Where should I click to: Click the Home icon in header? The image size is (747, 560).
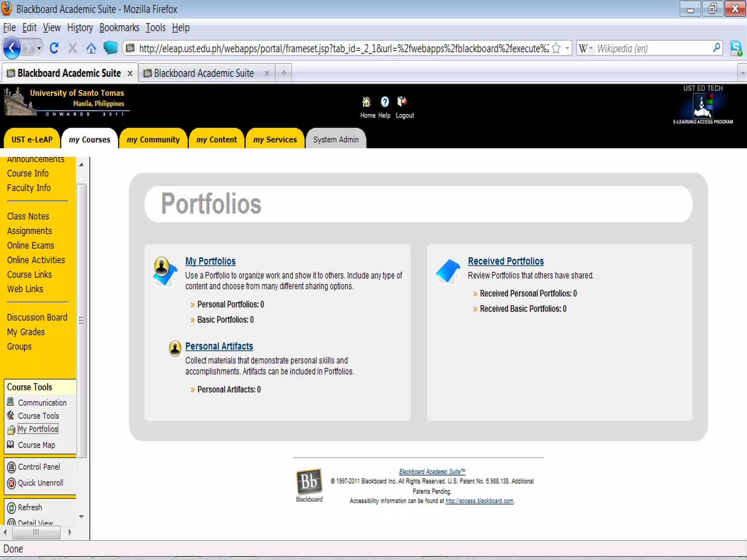pos(366,102)
